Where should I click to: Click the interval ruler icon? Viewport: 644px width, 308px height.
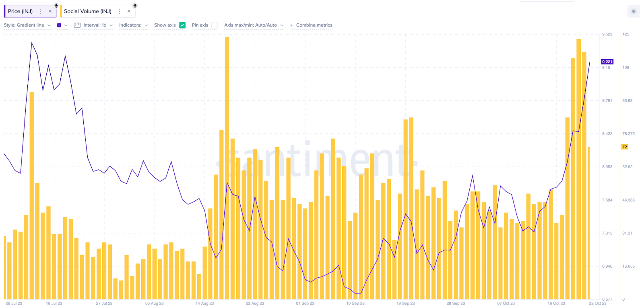tap(77, 25)
